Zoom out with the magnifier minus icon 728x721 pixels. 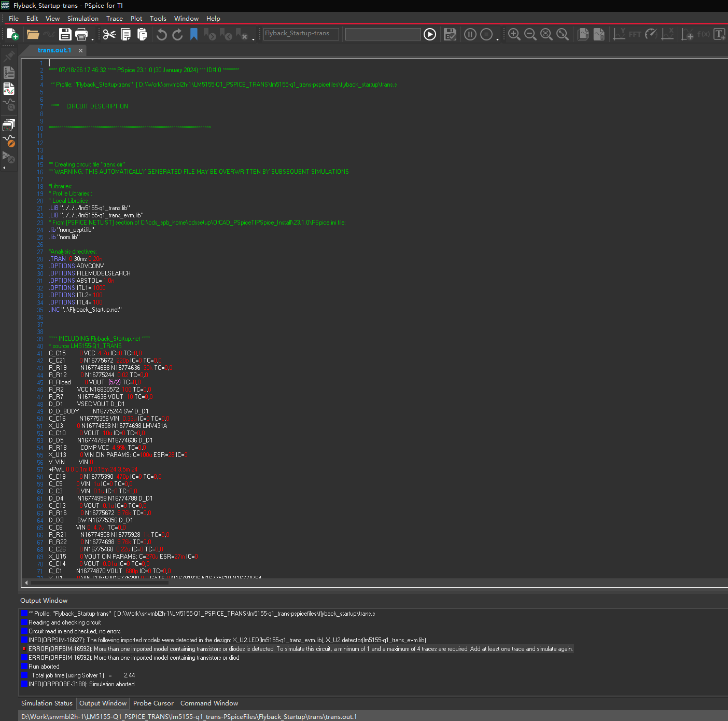[x=530, y=34]
